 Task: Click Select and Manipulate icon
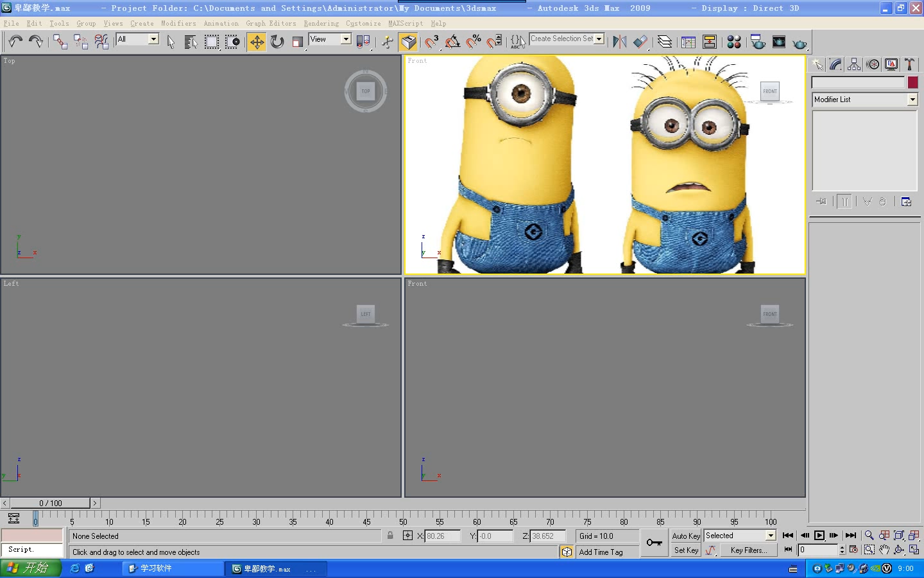click(x=388, y=42)
